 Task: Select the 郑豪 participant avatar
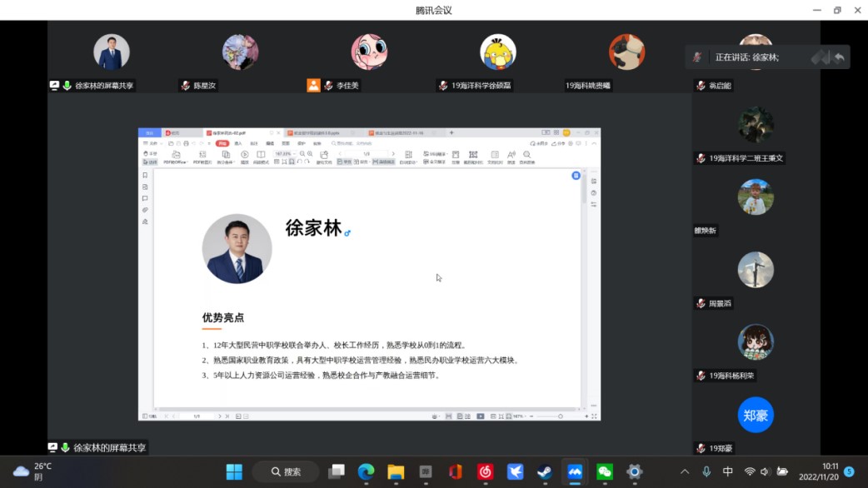756,415
